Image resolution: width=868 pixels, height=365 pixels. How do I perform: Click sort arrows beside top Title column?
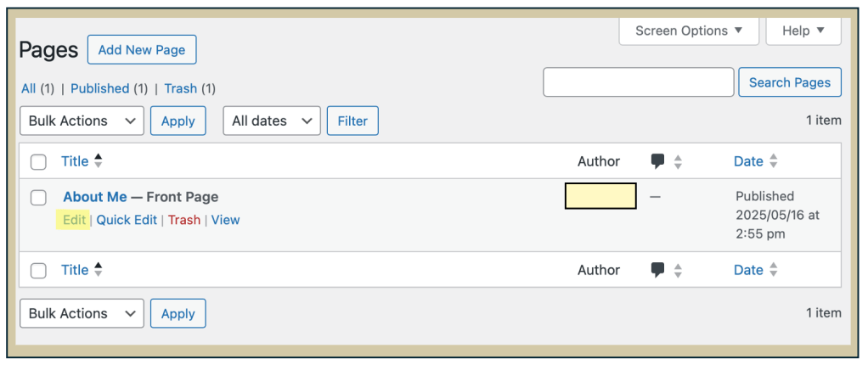[x=99, y=161]
